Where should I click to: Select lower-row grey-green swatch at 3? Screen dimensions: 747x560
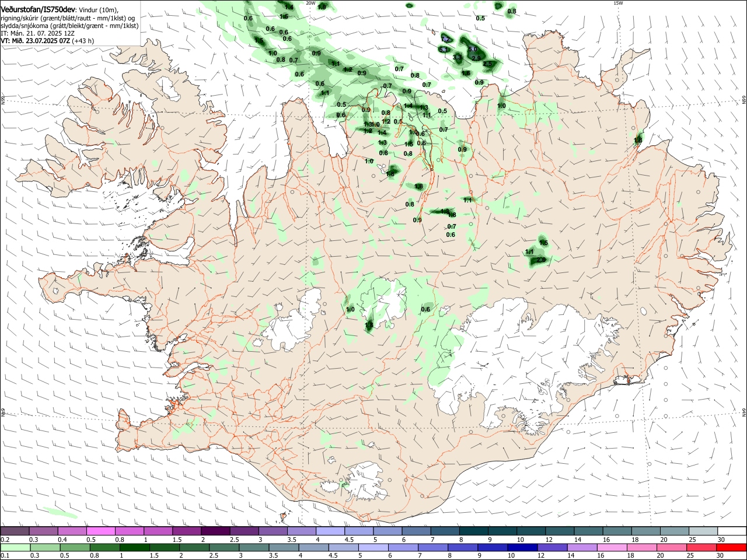[254, 547]
